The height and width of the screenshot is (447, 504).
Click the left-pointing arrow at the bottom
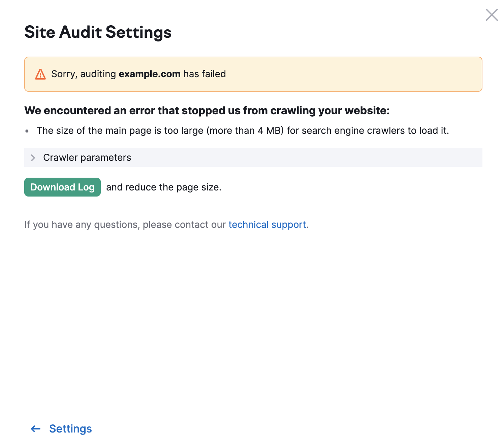[35, 429]
